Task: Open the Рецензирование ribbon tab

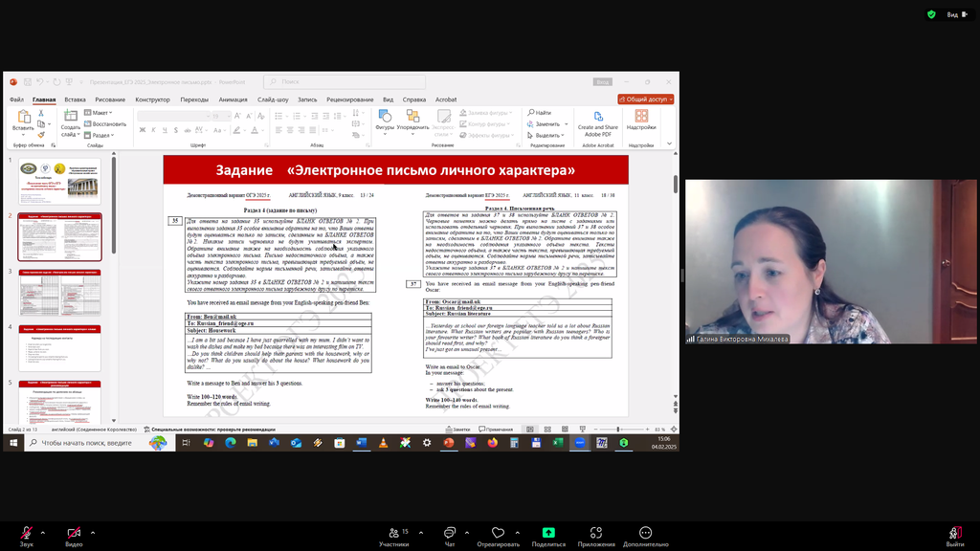Action: coord(350,99)
